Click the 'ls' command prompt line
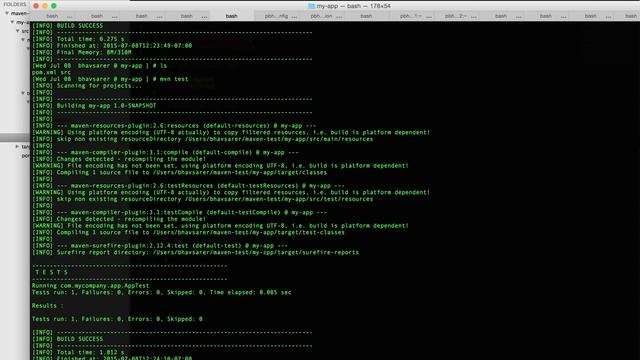The image size is (640, 360). point(100,66)
